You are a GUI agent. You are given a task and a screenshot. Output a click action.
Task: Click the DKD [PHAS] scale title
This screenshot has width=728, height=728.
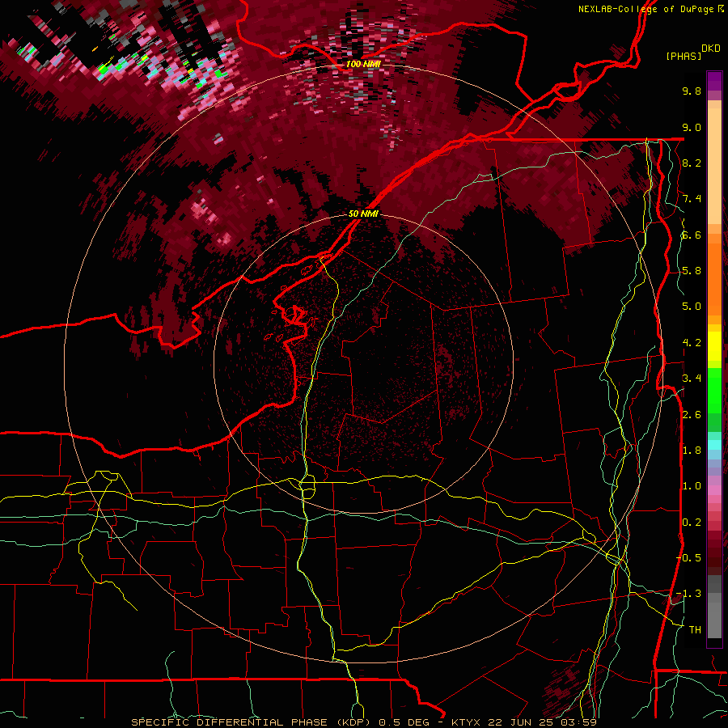click(x=692, y=52)
